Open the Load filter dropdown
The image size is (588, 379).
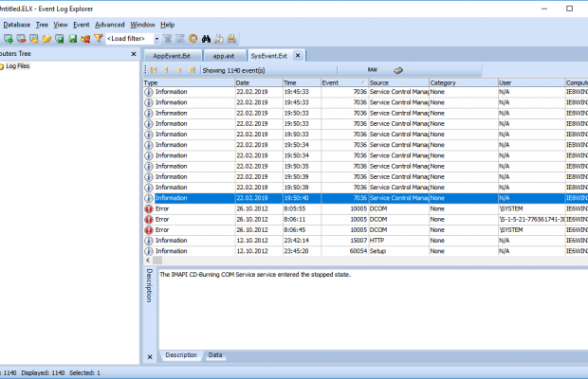(x=156, y=39)
